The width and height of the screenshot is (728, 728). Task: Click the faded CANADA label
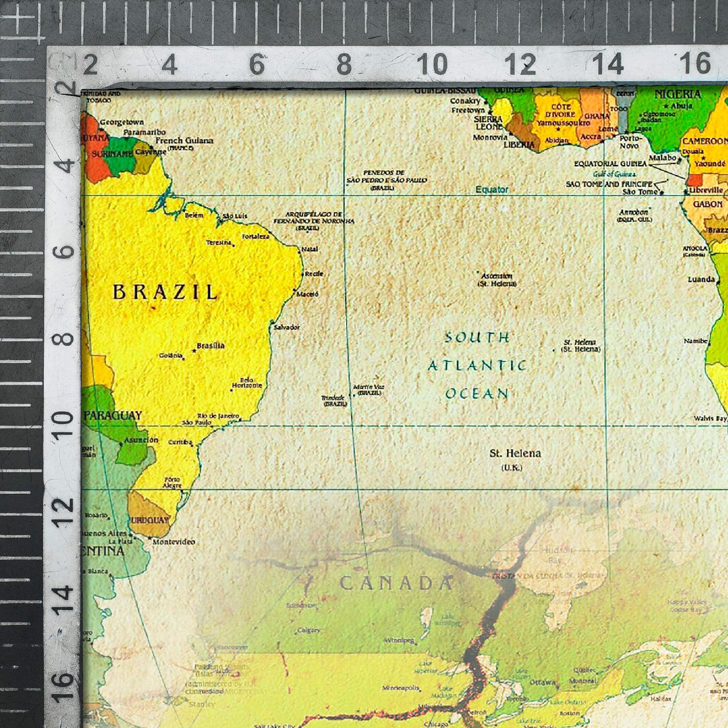pyautogui.click(x=396, y=583)
